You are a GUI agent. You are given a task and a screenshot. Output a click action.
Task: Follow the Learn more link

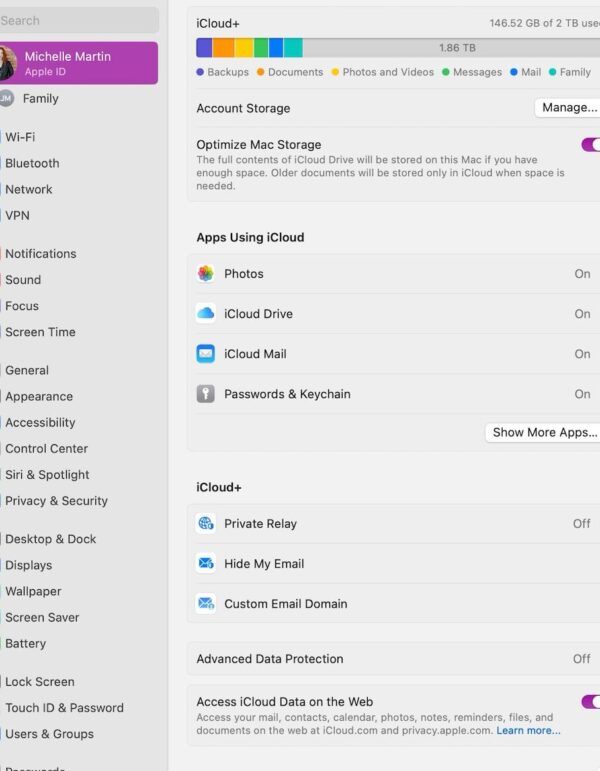[x=528, y=731]
